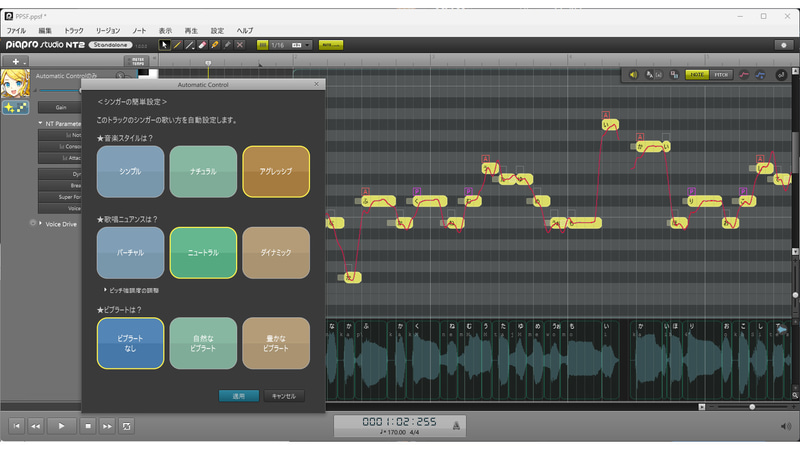Screen dimensions: 800x450
Task: Toggle the Meter Tempo button
Action: point(138,61)
